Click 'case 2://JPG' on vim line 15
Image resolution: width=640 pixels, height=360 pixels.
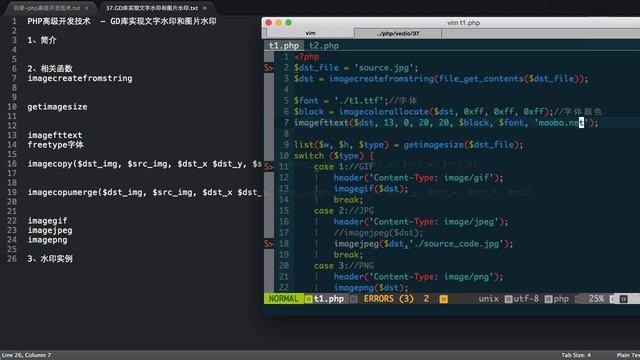pyautogui.click(x=344, y=211)
